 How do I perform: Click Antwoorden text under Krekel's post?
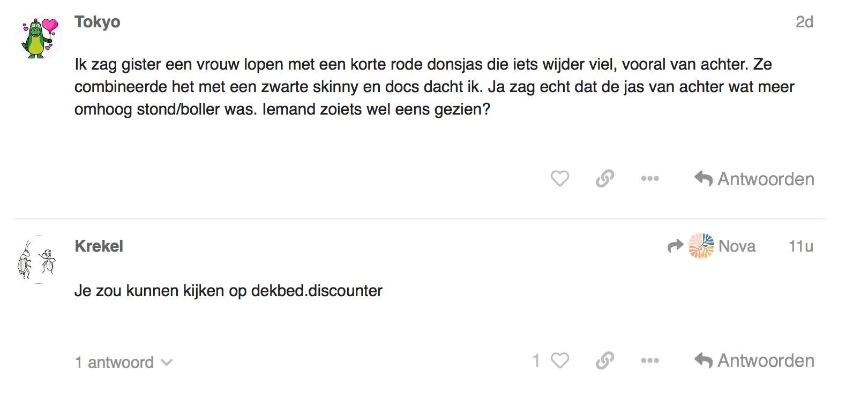(x=766, y=361)
